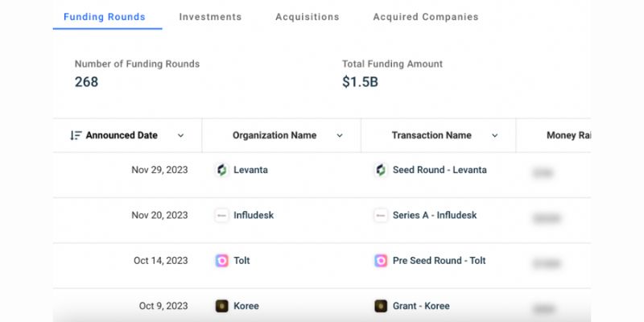Click the Infludesk logo beside Series A transaction
Viewport: 644px width, 322px height.
pos(381,215)
